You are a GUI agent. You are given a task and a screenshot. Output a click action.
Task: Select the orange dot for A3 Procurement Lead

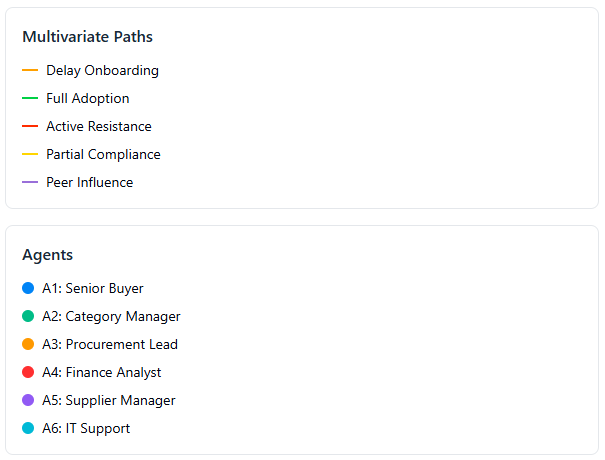tap(28, 344)
